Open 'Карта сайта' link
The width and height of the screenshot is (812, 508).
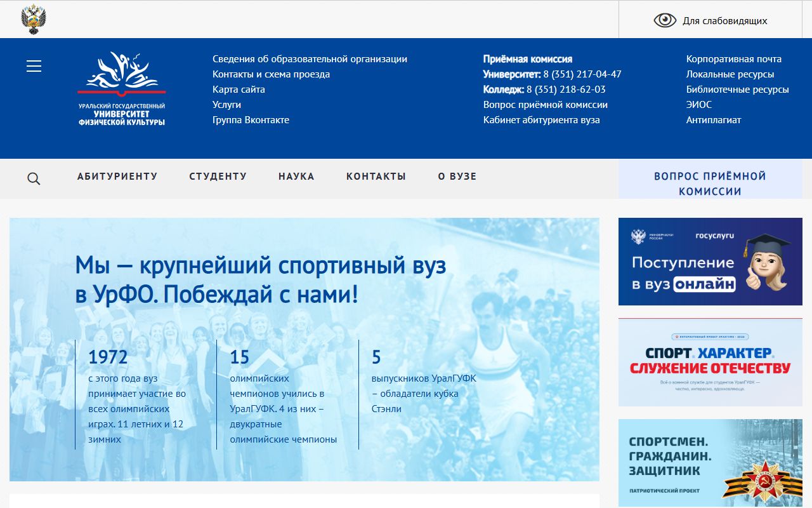(239, 90)
